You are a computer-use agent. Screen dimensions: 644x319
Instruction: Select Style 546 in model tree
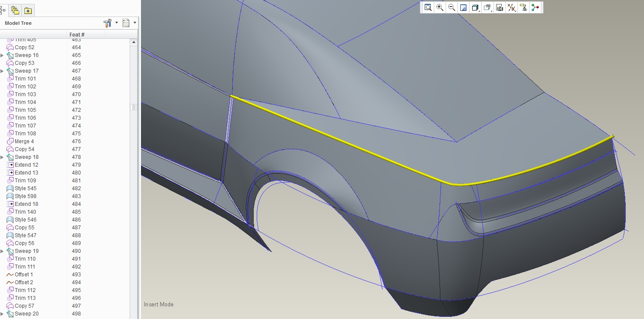(26, 220)
